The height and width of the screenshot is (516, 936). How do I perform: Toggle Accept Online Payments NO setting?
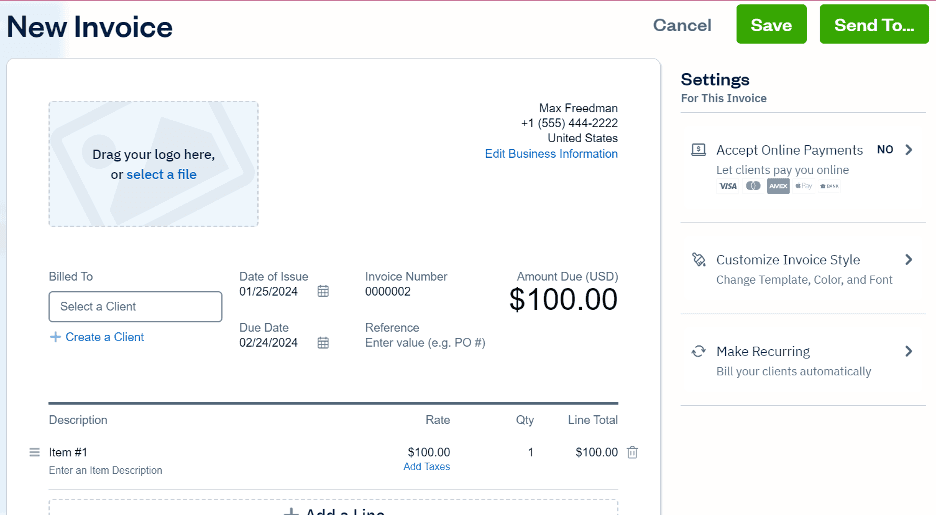click(x=885, y=150)
